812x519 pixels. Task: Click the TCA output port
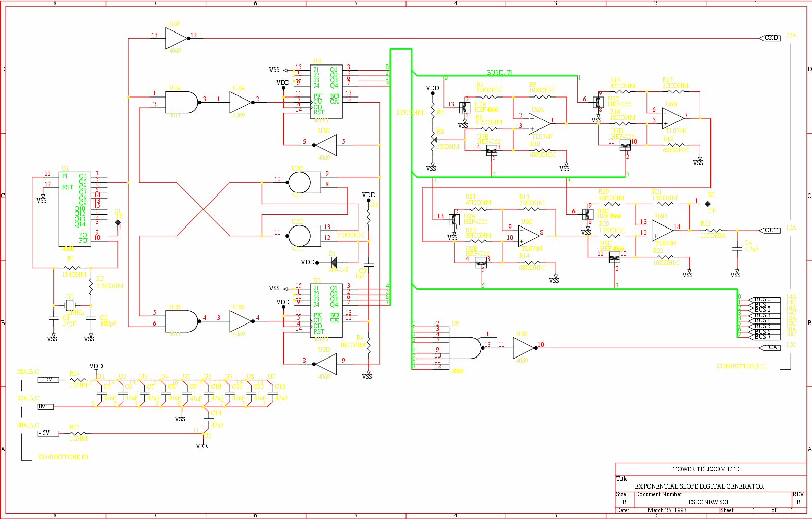tap(769, 348)
